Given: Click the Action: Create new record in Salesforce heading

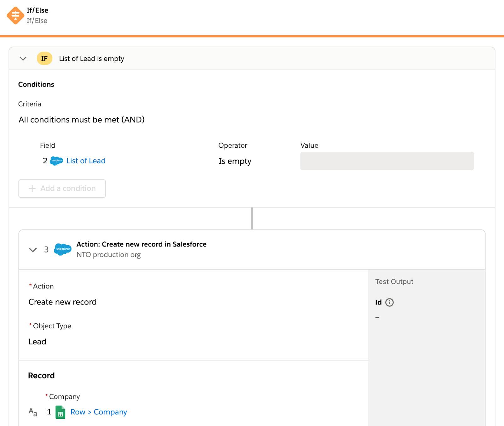Looking at the screenshot, I should pos(141,244).
